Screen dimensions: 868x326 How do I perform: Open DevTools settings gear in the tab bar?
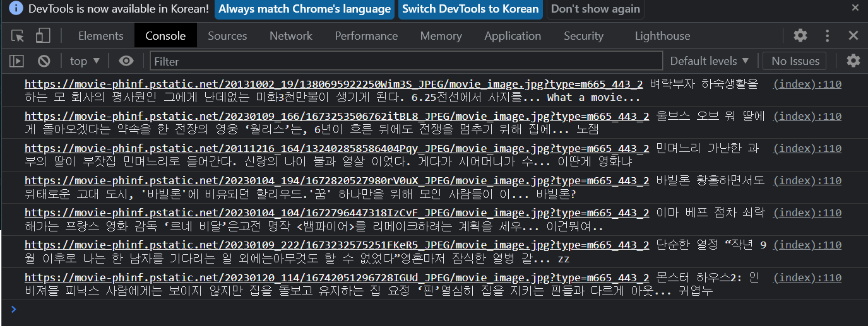coord(800,35)
